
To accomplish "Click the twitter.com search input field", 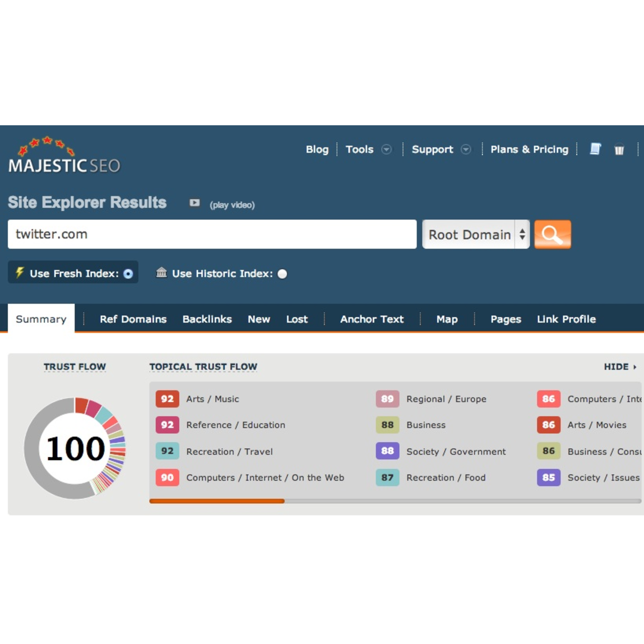I will point(212,234).
